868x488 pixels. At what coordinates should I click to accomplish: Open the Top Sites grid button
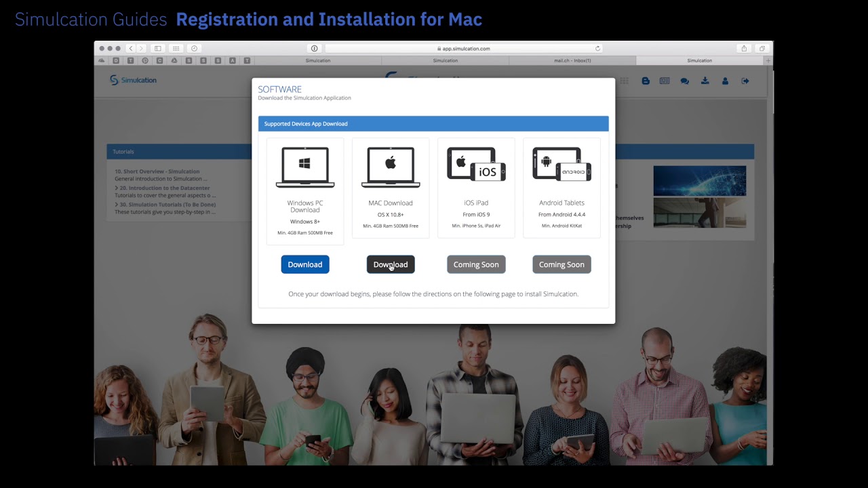(x=176, y=48)
